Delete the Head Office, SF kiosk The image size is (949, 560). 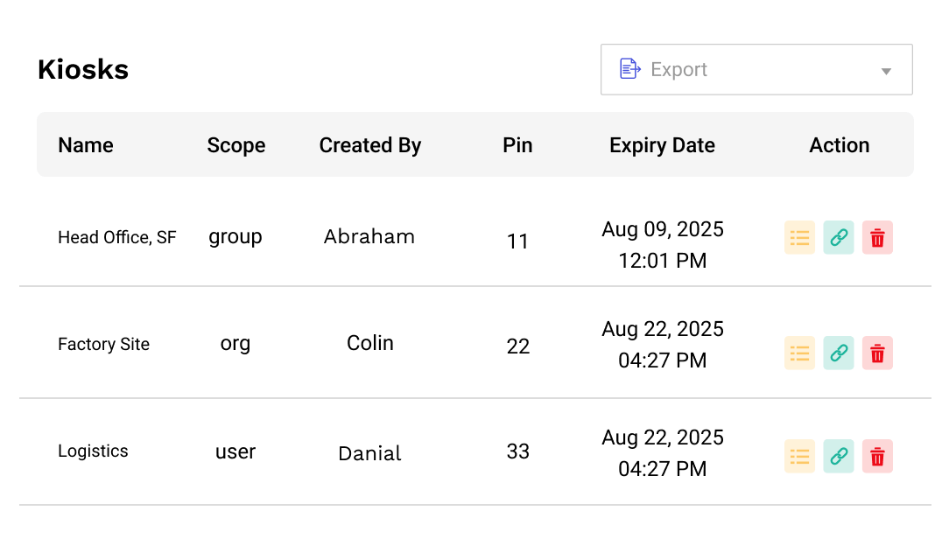tap(877, 238)
